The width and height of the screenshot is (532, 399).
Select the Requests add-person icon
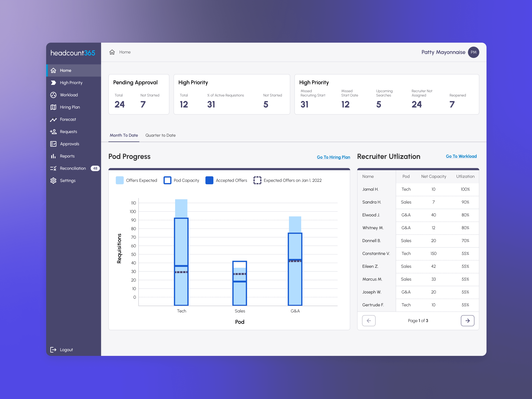53,132
